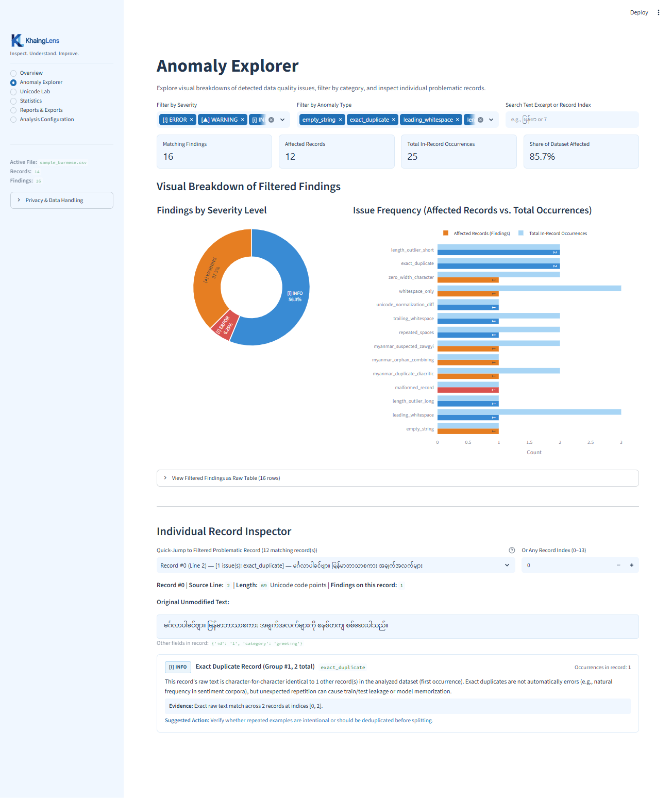Toggle Affected Records legend entry
The image size is (672, 798).
[x=476, y=234]
